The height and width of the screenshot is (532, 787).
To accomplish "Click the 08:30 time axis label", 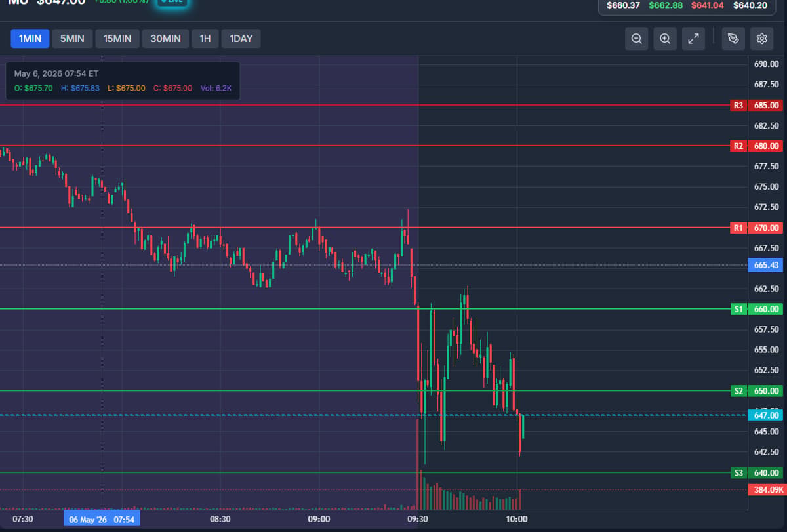I will [x=220, y=519].
